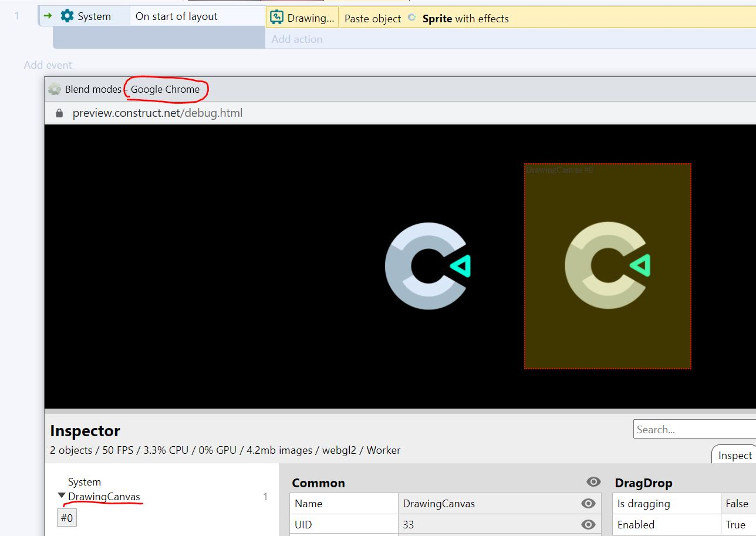Click the Enabled row label under DragDrop
Viewport: 756px width, 536px height.
coord(666,524)
